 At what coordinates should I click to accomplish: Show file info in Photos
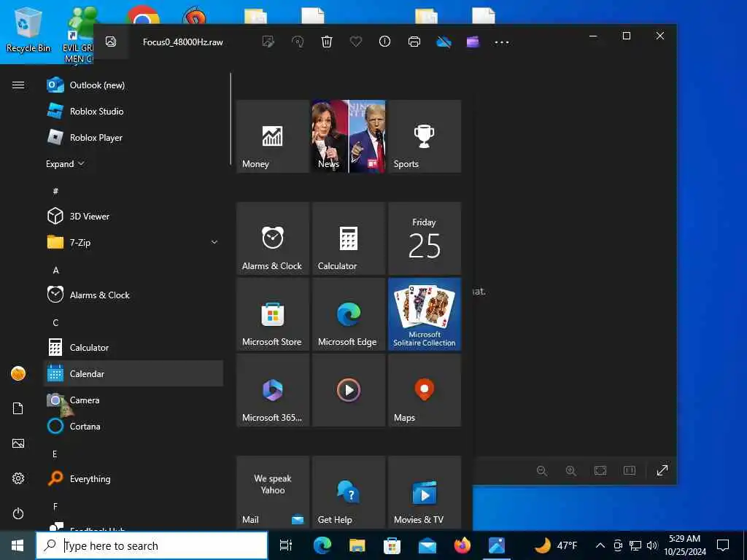coord(385,42)
